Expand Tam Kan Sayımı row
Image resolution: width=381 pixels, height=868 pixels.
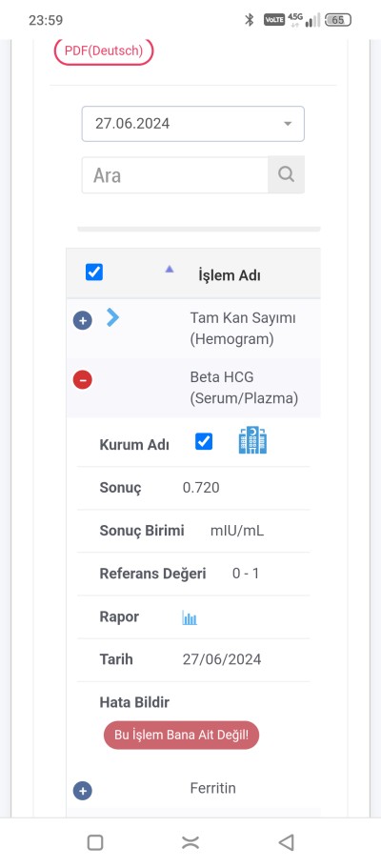[83, 320]
